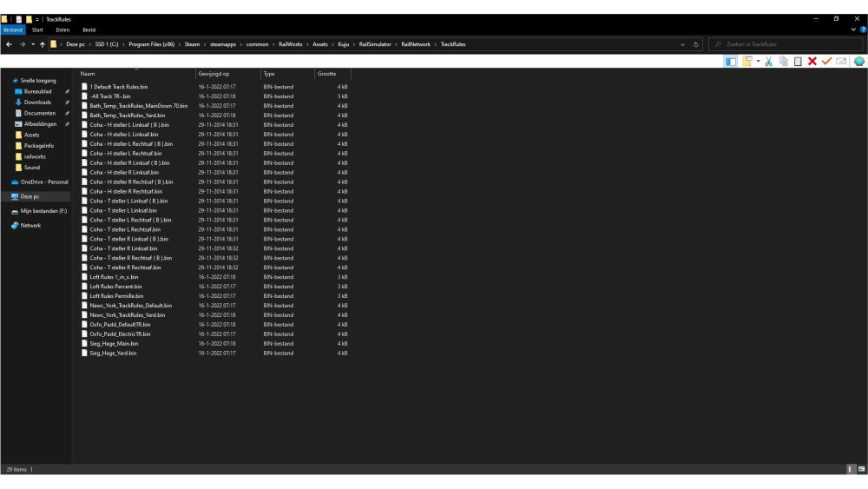The width and height of the screenshot is (868, 489).
Task: Click the Up arrow navigation button
Action: pyautogui.click(x=43, y=44)
